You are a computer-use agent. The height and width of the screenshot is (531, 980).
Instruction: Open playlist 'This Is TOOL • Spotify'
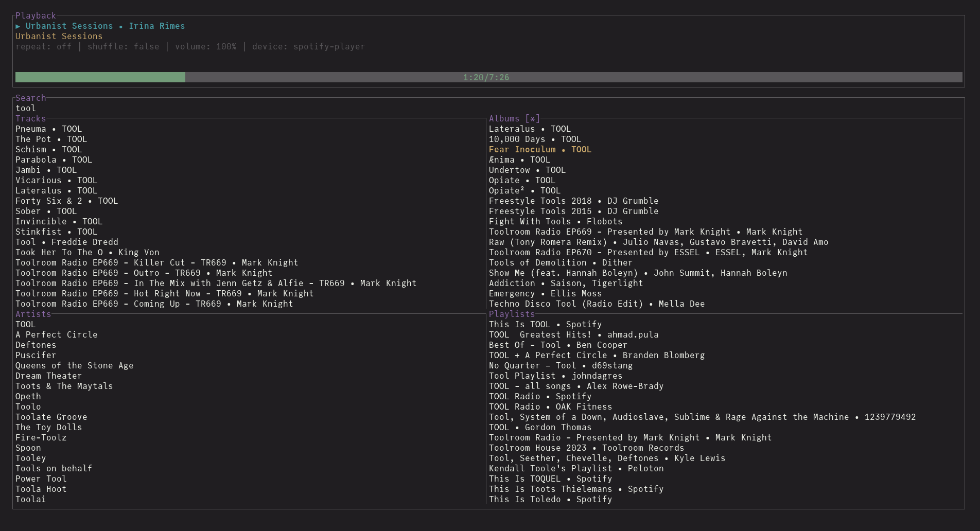[545, 324]
